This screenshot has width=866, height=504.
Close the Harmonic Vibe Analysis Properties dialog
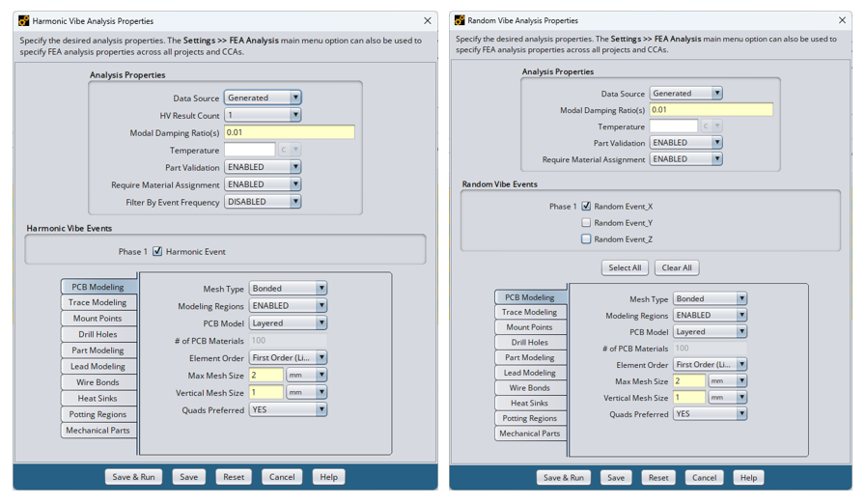(x=428, y=20)
